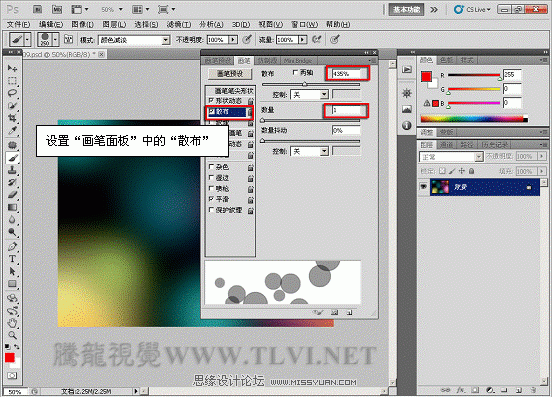Toggle the Brush panel icon in options bar
The width and height of the screenshot is (552, 397).
(x=68, y=39)
